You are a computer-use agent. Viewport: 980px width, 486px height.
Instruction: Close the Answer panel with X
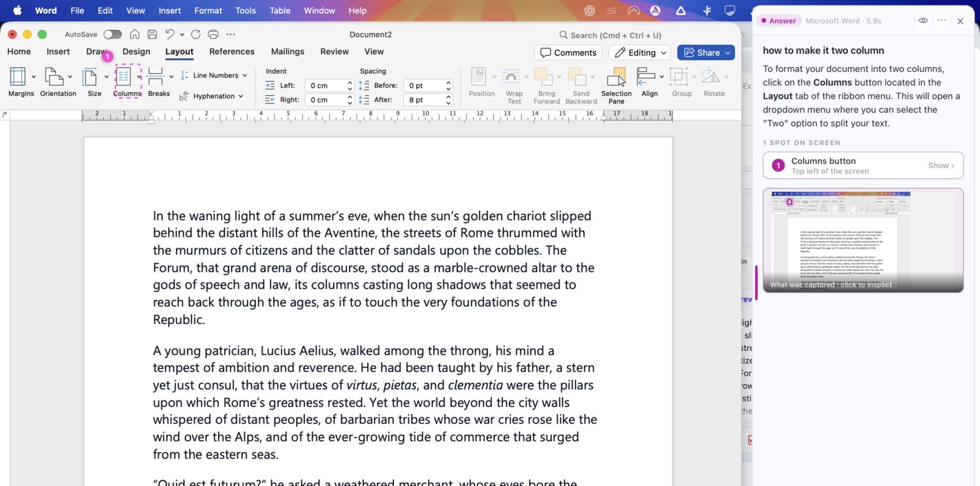pos(960,21)
